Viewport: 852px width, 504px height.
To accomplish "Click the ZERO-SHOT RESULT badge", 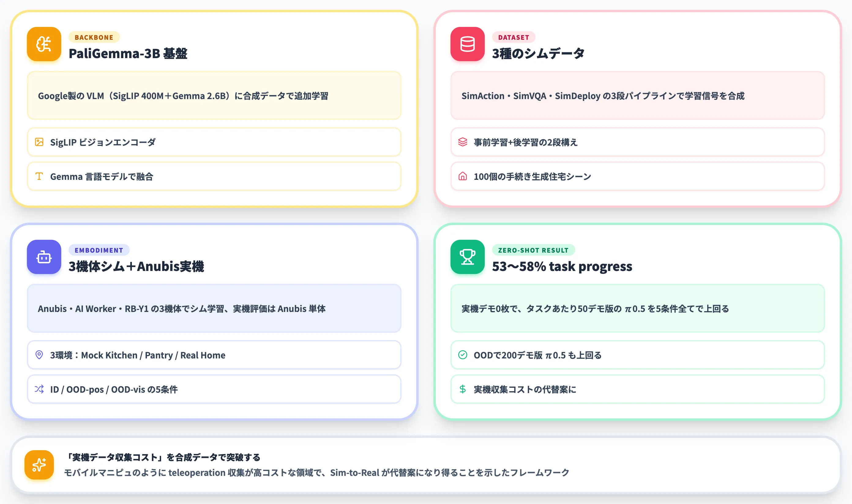I will (533, 250).
